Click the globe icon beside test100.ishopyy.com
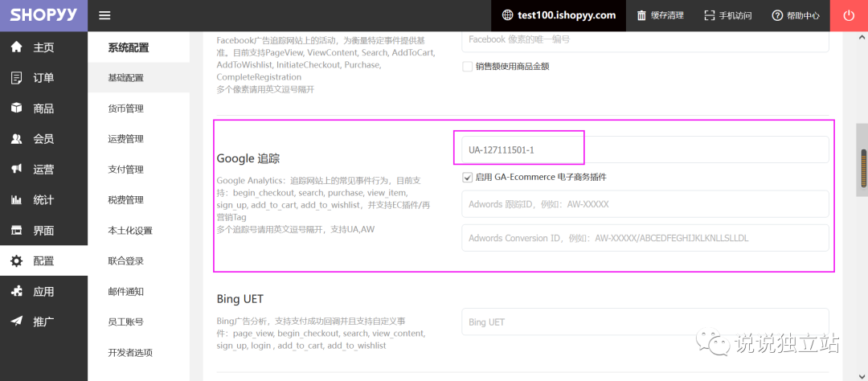 click(507, 15)
